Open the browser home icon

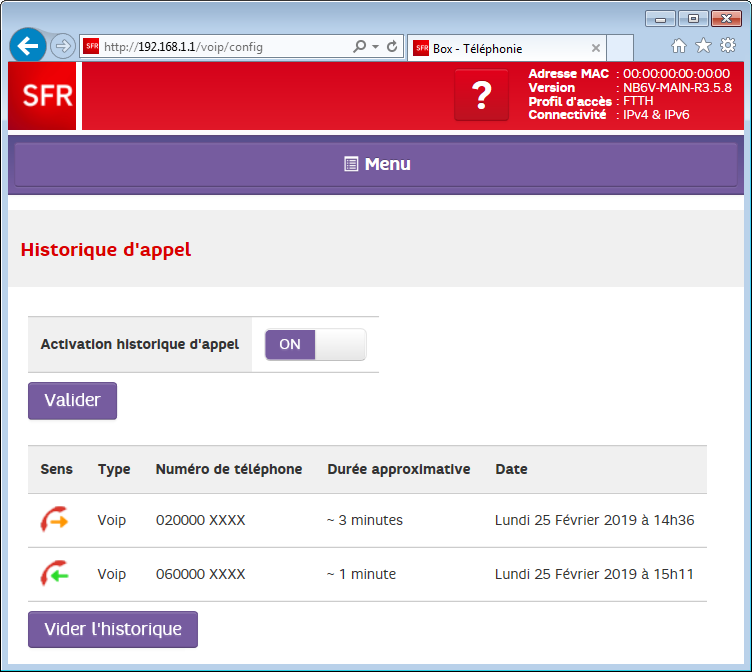click(x=679, y=46)
